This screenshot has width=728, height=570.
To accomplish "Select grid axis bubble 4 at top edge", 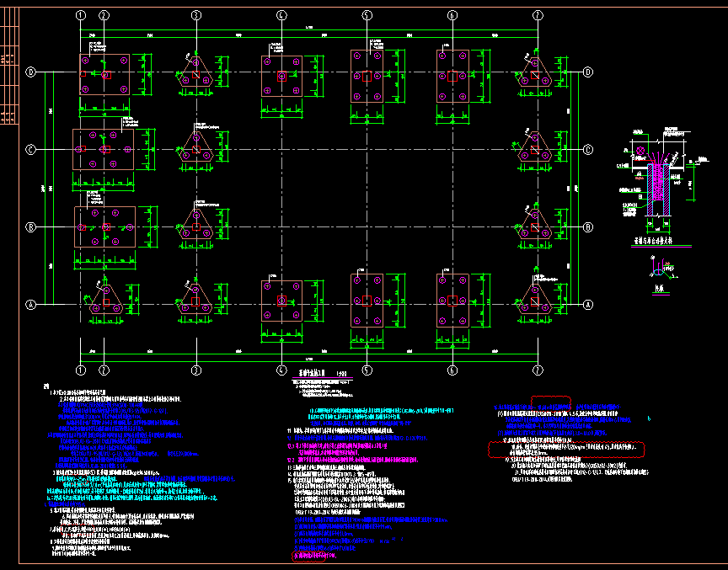I will tap(281, 15).
